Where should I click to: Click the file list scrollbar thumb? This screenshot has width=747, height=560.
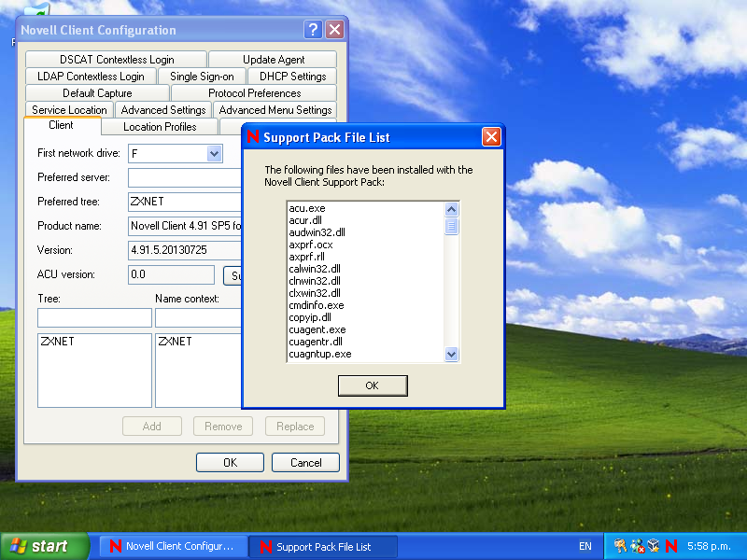pos(451,226)
